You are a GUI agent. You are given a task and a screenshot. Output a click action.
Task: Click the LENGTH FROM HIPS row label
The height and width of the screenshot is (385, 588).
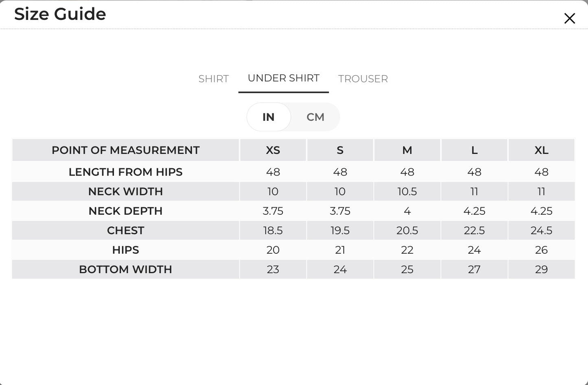(126, 172)
